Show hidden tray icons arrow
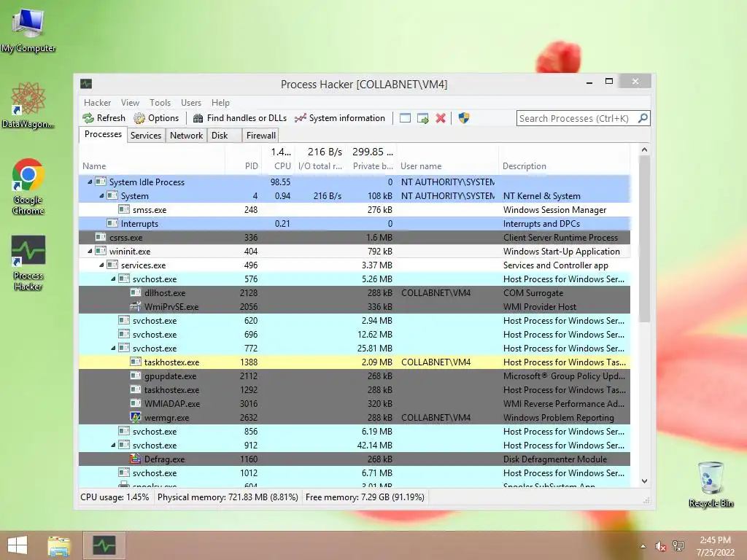The image size is (747, 560). pyautogui.click(x=643, y=546)
